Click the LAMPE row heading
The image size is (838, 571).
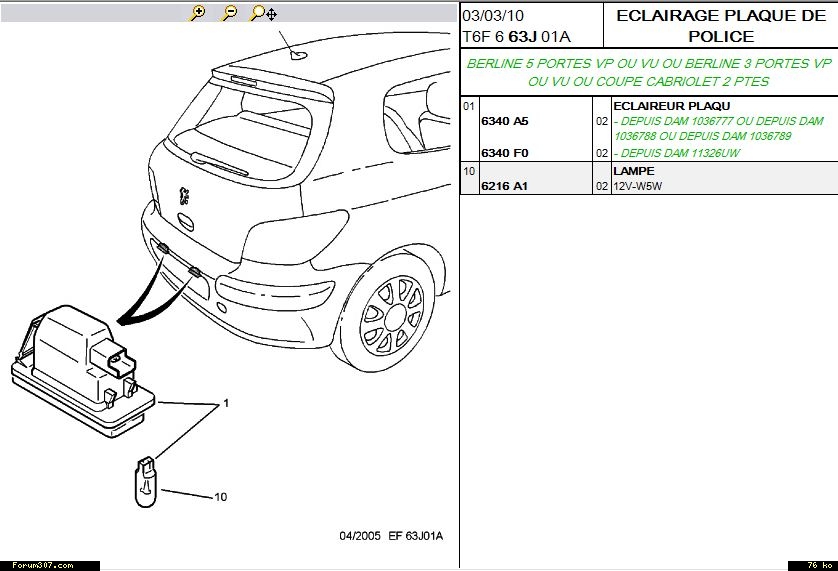point(633,171)
